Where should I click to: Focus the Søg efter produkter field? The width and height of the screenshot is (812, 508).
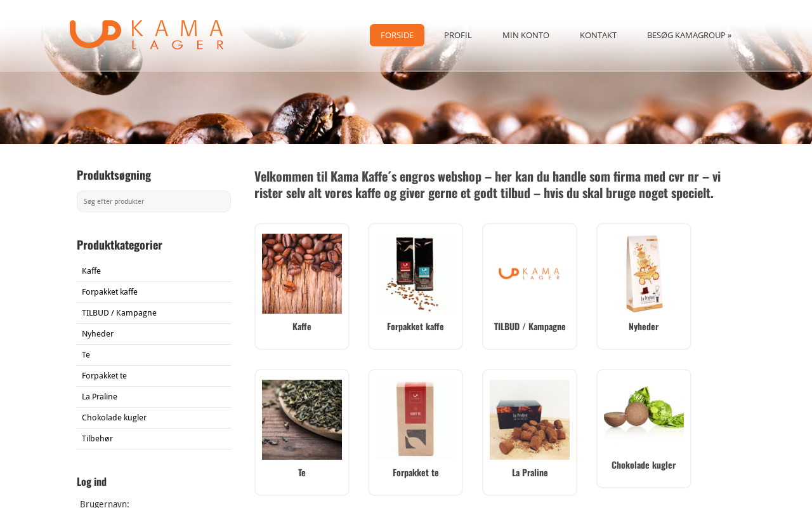point(154,201)
